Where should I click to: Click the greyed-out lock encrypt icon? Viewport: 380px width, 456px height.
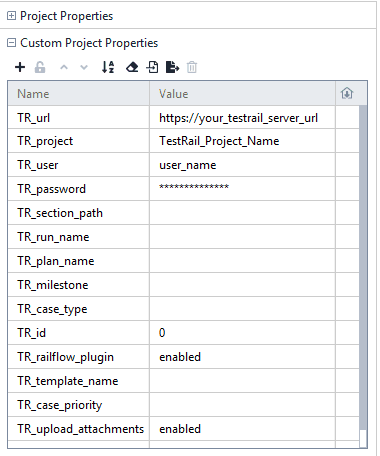point(40,67)
